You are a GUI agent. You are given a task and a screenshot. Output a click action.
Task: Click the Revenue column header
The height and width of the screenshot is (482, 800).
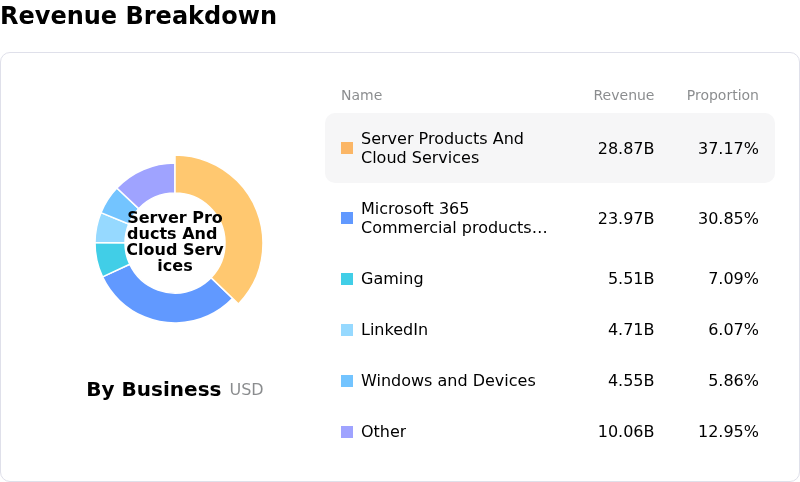tap(623, 96)
